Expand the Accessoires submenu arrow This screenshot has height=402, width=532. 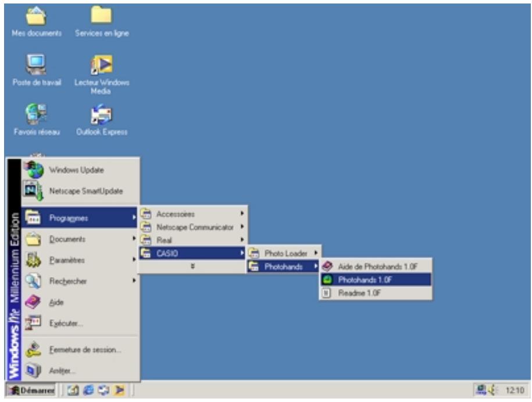pos(242,214)
